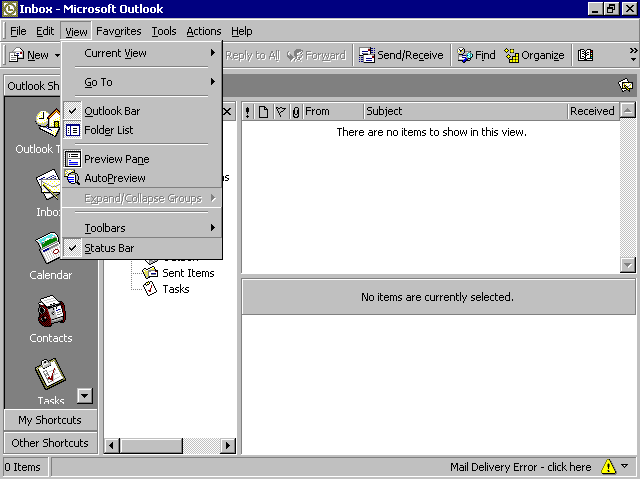Open the Tools menu
This screenshot has height=480, width=640.
point(164,31)
